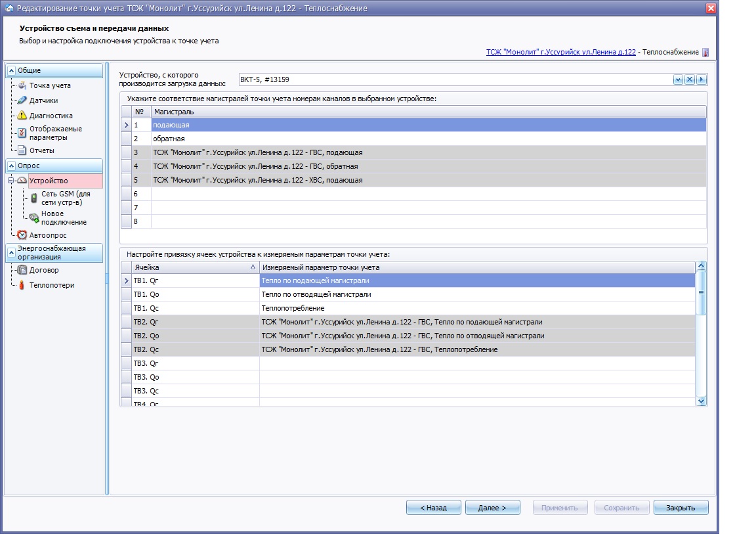This screenshot has height=534, width=756.
Task: Click the heating icon next to Теплоснабжение header
Action: pos(705,52)
